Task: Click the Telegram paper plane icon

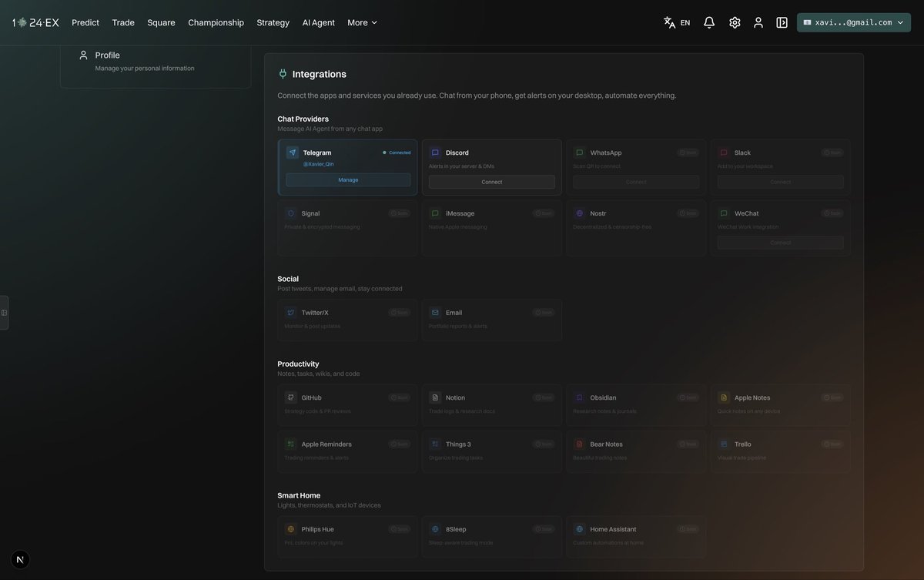Action: click(x=293, y=153)
